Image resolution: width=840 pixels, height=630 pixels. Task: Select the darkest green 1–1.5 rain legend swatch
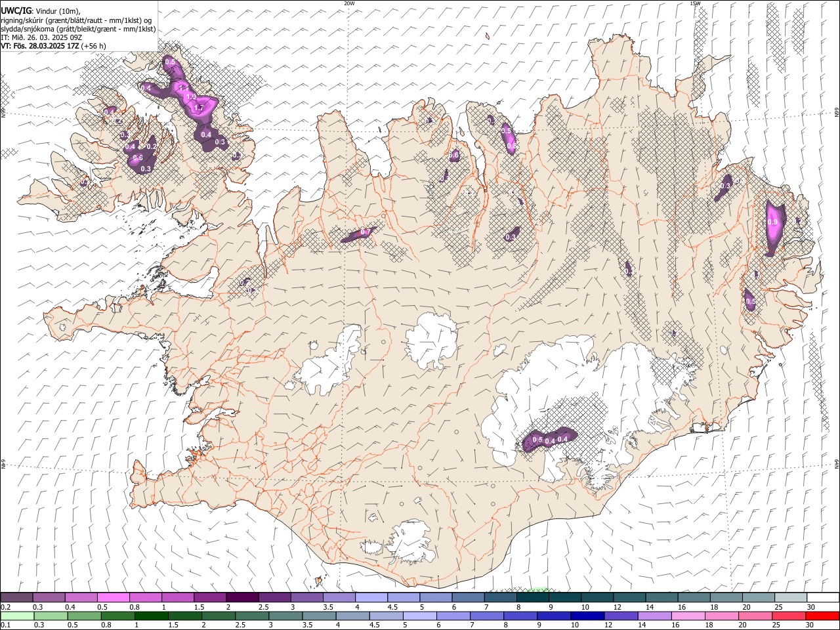(x=151, y=616)
